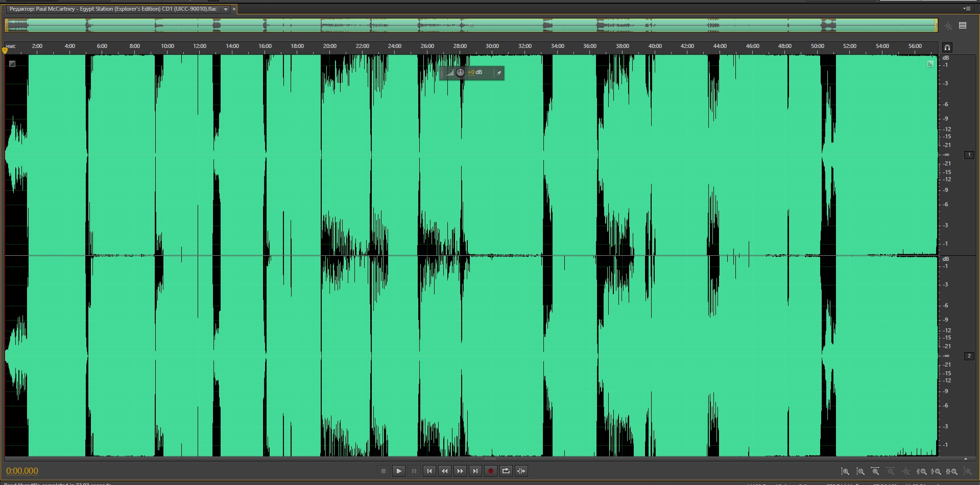This screenshot has width=980, height=485.
Task: Click Zoom In (Amplitude) icon
Action: coord(845,471)
